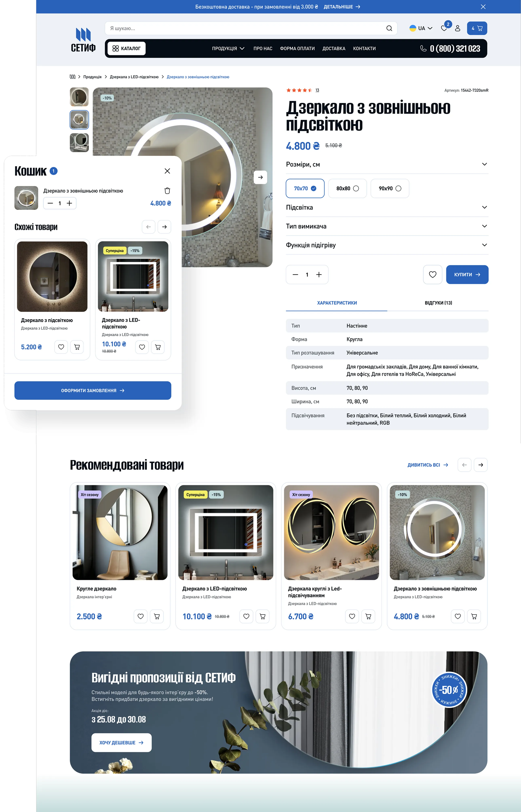Go to next Рекомендовані товари slide
Screen dimensions: 521x812
481,465
